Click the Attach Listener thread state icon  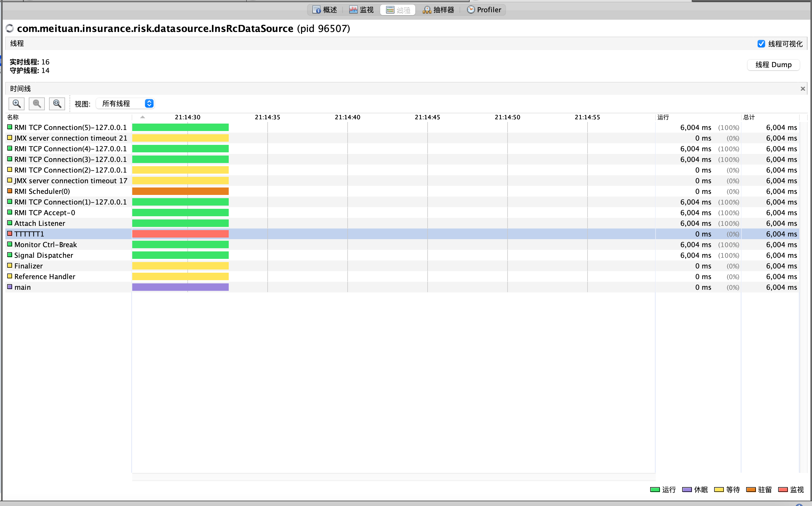point(10,223)
